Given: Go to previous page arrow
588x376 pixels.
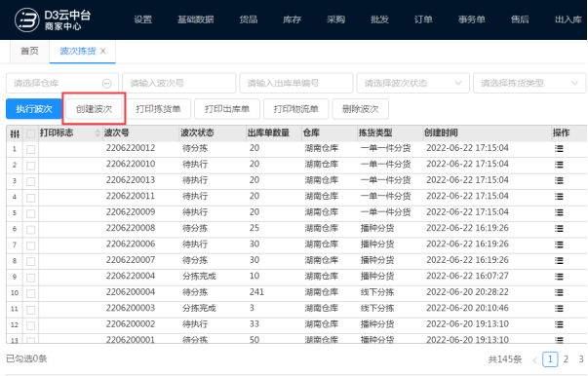Looking at the screenshot, I should tap(534, 359).
